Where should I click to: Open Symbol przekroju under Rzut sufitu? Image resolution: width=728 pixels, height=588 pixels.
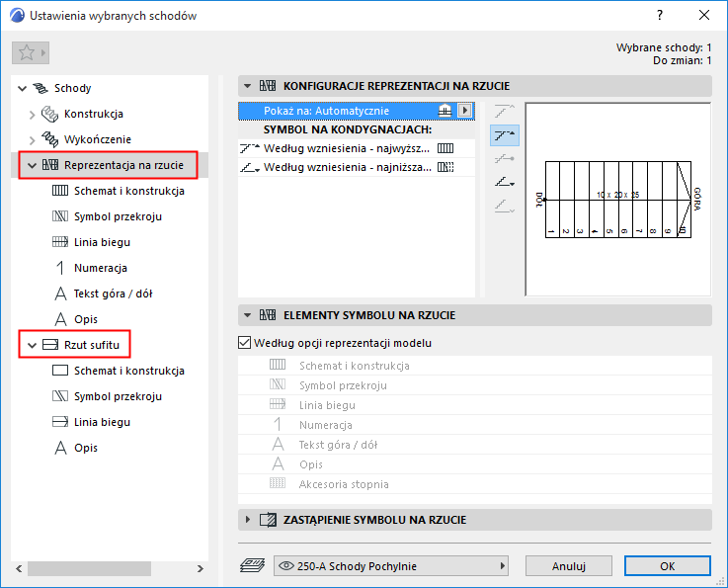[x=118, y=396]
